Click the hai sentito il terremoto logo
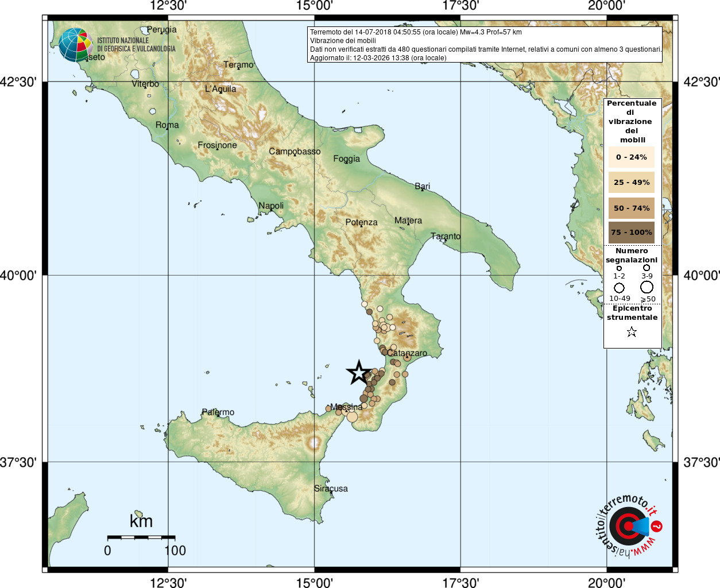This screenshot has width=720, height=588. tap(628, 525)
